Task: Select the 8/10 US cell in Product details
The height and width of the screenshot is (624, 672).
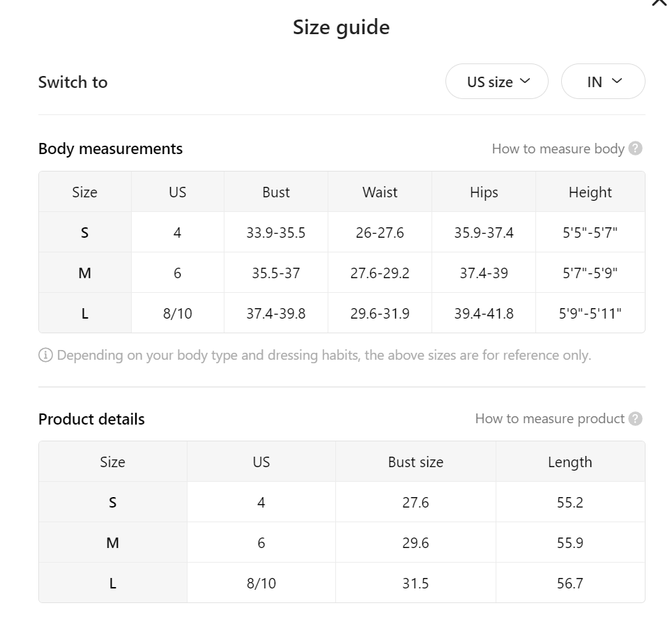Action: pos(261,584)
